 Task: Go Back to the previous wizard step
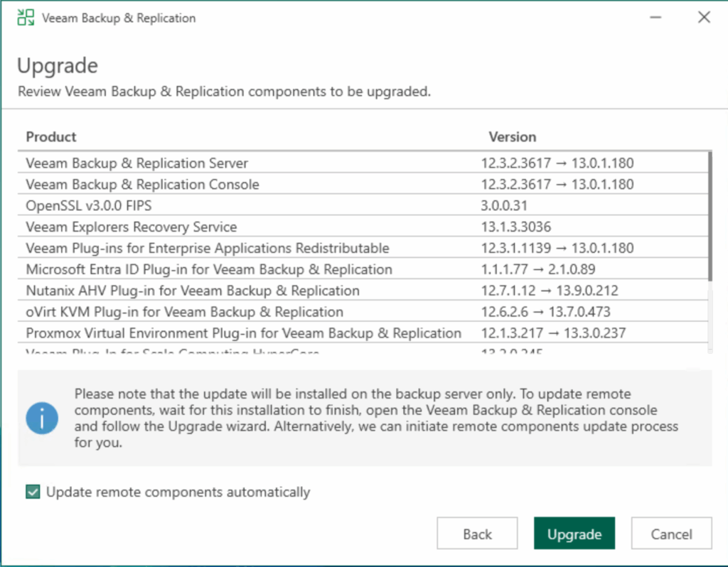coord(477,534)
